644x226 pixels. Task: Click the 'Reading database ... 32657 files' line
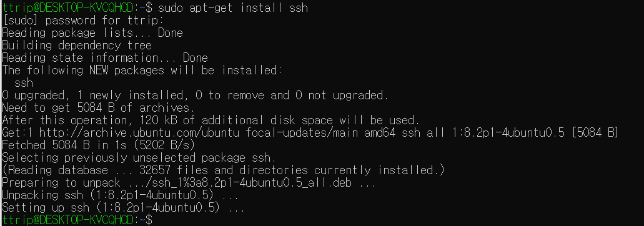224,170
